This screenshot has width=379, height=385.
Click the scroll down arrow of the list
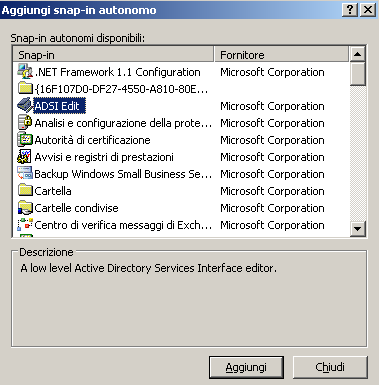tap(358, 229)
